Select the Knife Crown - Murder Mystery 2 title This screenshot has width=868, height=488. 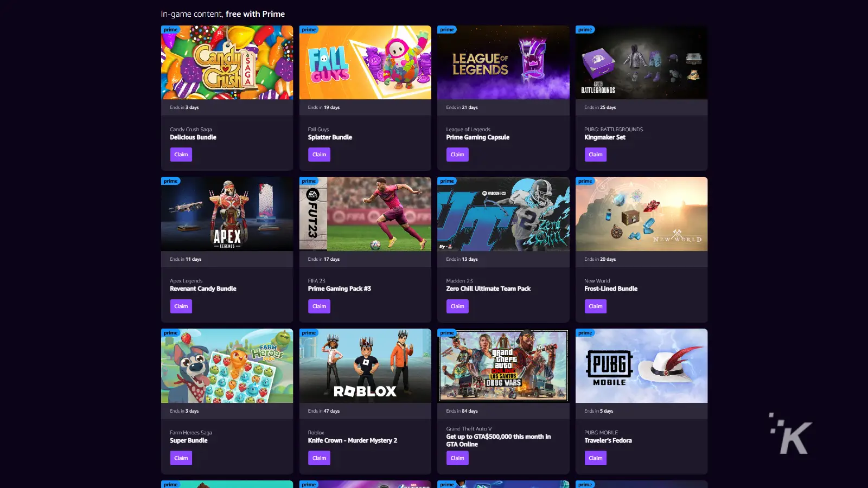tap(353, 441)
